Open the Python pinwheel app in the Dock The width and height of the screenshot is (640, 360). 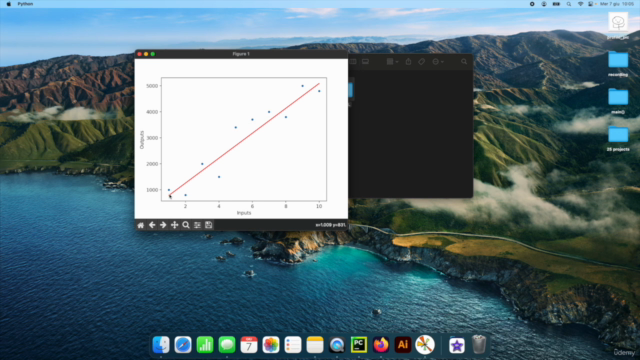click(x=425, y=345)
